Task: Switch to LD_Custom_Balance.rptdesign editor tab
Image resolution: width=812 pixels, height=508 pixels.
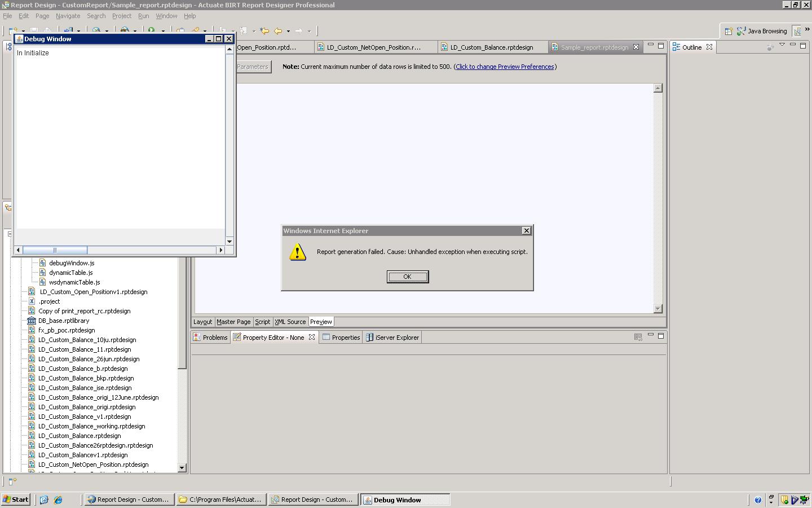Action: [491, 47]
